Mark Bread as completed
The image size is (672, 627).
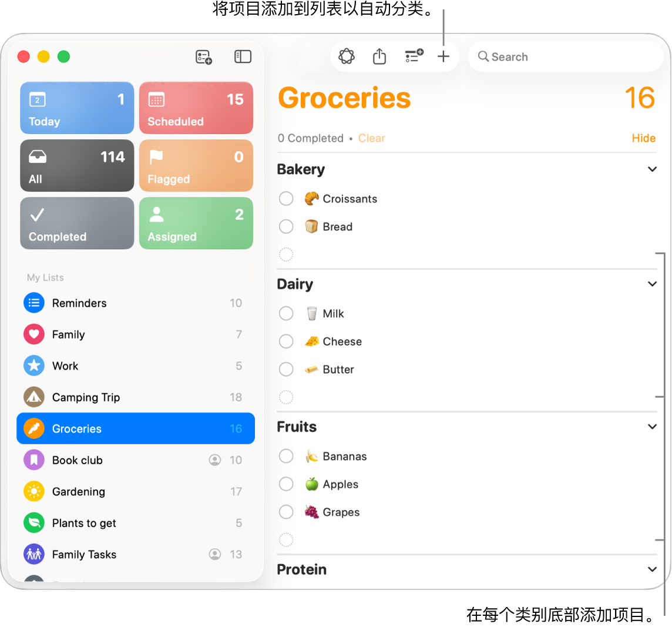click(x=286, y=226)
